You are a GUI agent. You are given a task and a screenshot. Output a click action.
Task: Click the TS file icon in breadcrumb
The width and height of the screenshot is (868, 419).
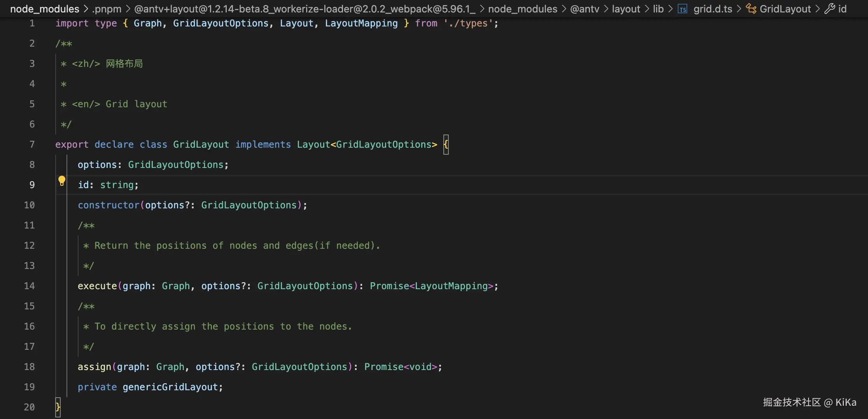[x=682, y=9]
